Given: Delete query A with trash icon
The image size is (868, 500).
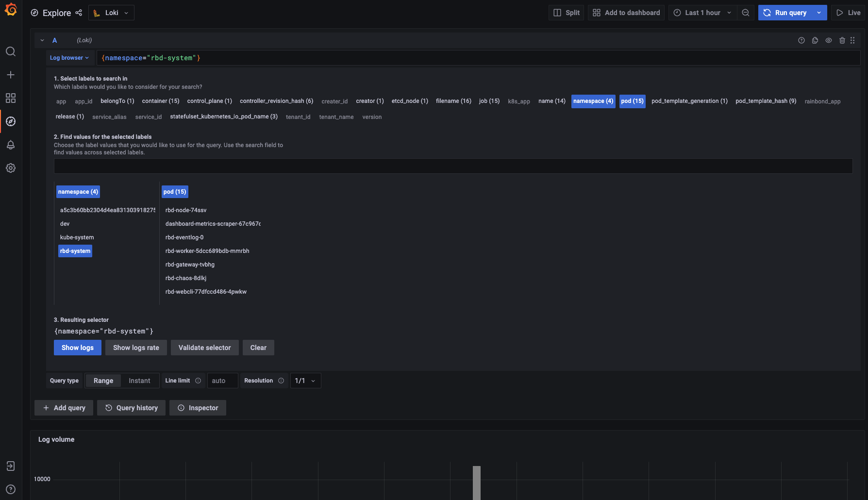Looking at the screenshot, I should pos(842,40).
